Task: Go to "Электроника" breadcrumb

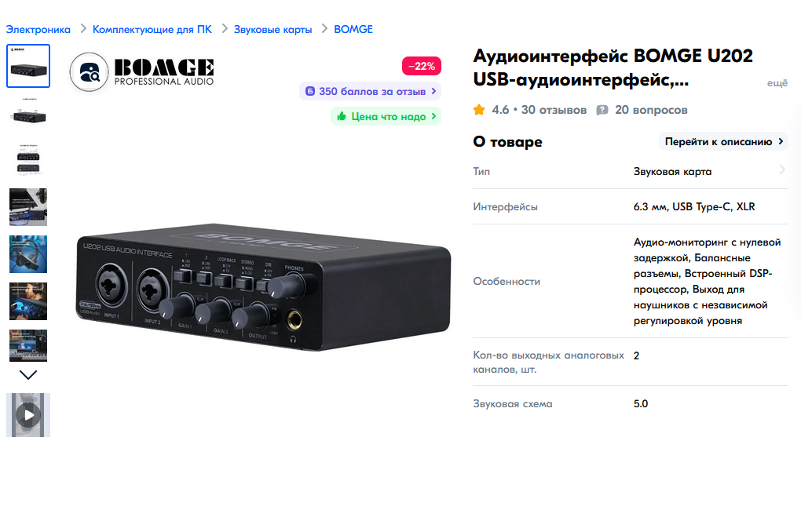Action: pyautogui.click(x=38, y=29)
